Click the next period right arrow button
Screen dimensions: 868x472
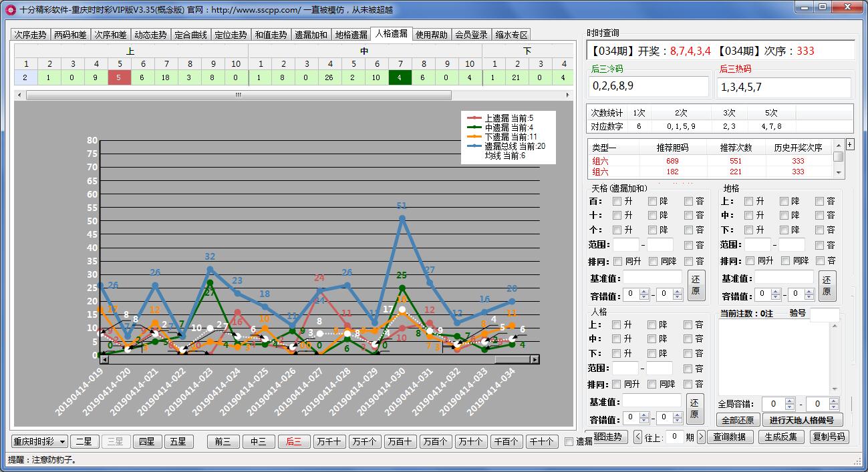(701, 437)
